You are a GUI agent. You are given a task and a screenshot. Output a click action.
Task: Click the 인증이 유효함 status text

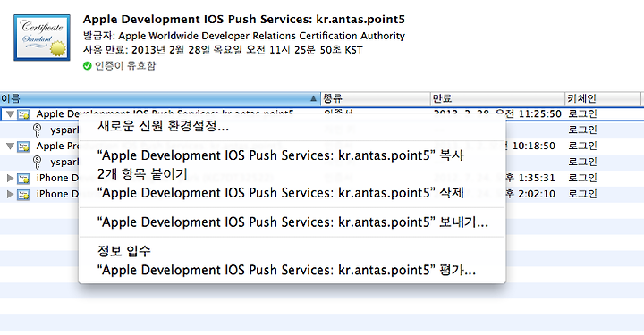click(x=125, y=65)
